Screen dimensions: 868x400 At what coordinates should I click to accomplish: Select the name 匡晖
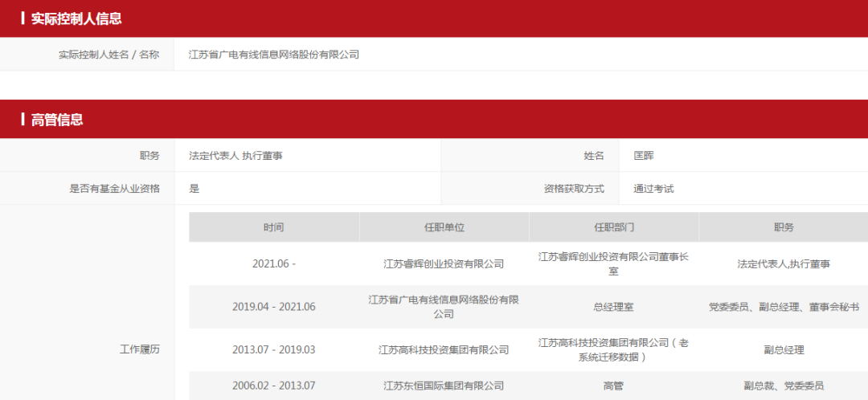pyautogui.click(x=644, y=156)
